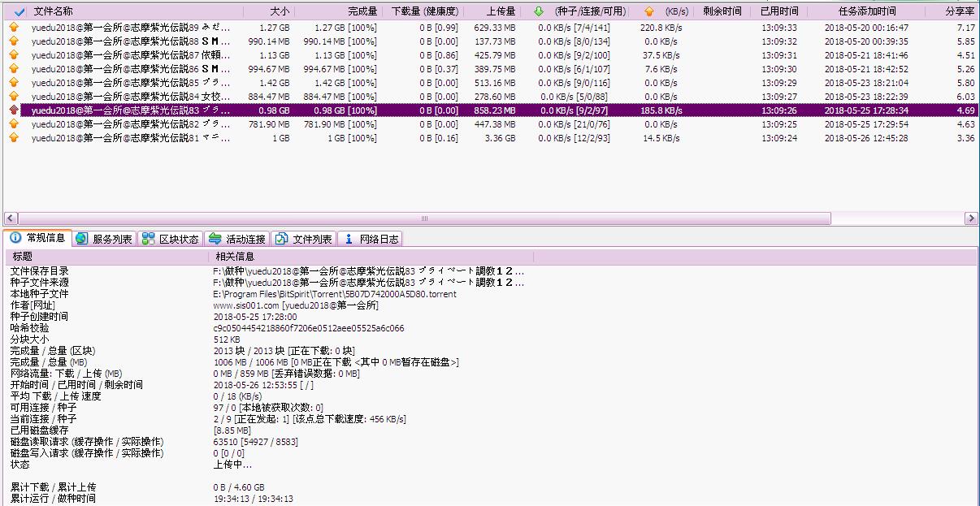Screen dimensions: 980x506
Task: Open the 服务列表 tab via its globe icon
Action: click(x=81, y=239)
